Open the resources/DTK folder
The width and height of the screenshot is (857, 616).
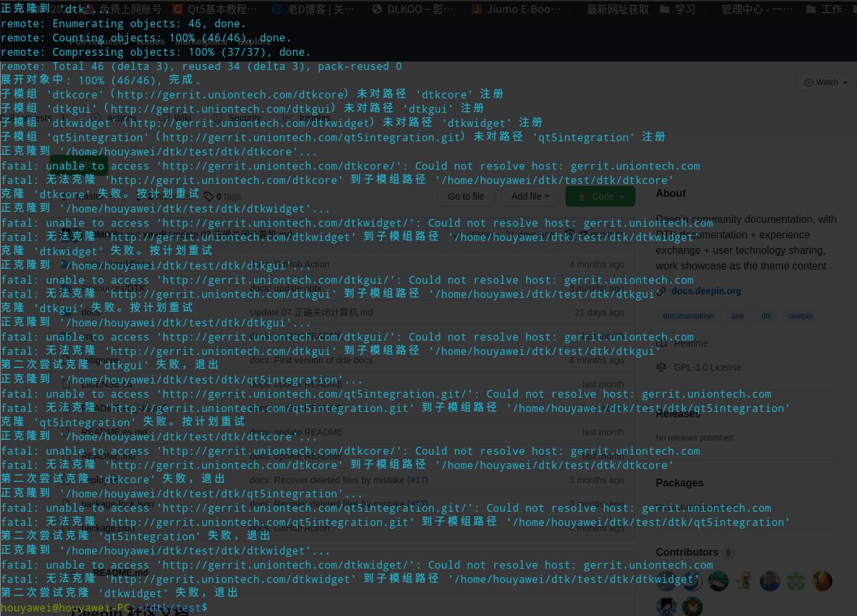pyautogui.click(x=113, y=288)
